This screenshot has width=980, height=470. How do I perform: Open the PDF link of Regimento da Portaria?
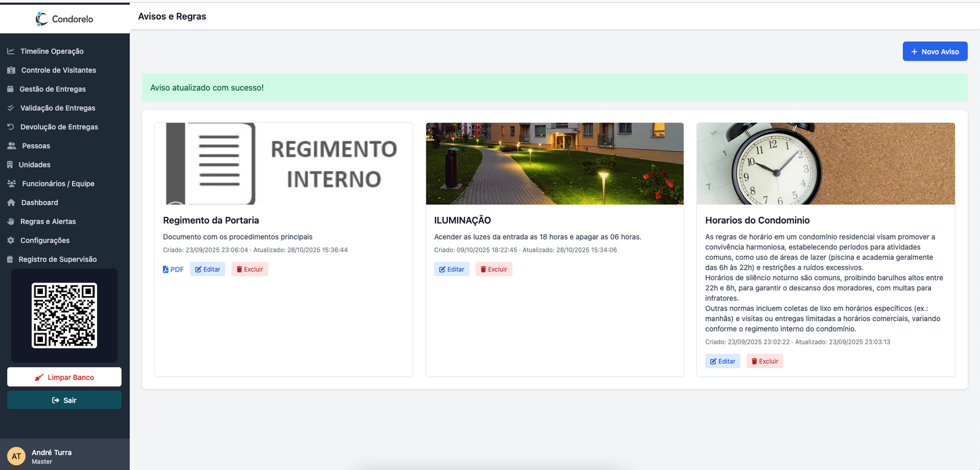click(x=173, y=270)
